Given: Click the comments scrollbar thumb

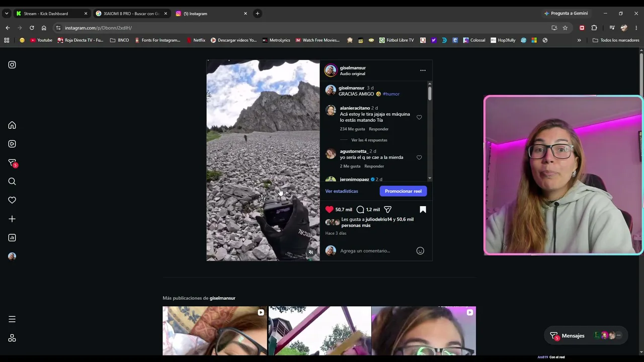Looking at the screenshot, I should click(430, 93).
